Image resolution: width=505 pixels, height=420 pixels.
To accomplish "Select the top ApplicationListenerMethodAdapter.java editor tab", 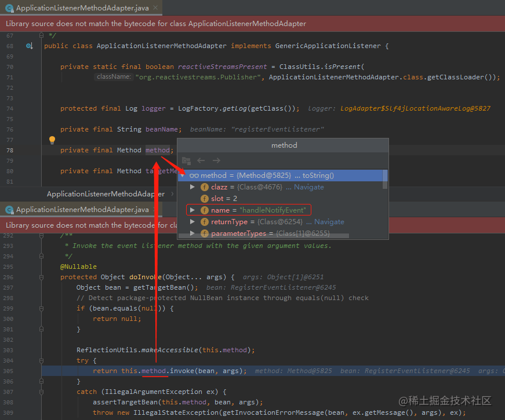I will (81, 8).
